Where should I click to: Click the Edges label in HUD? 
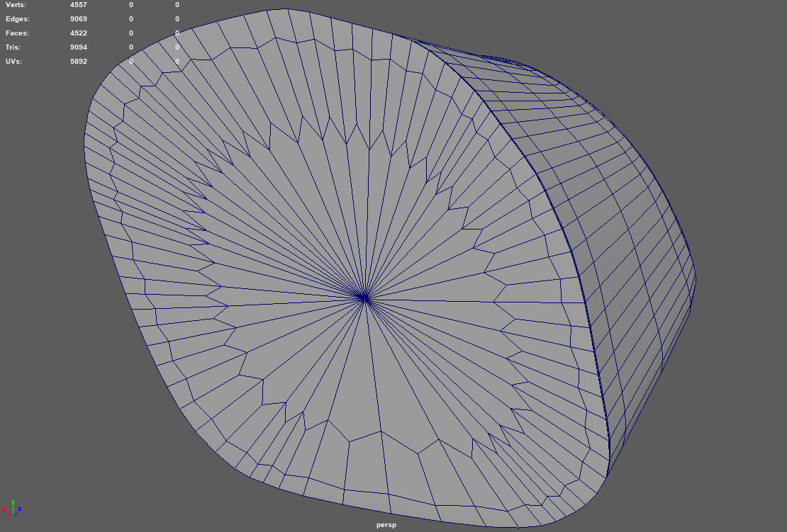[17, 19]
